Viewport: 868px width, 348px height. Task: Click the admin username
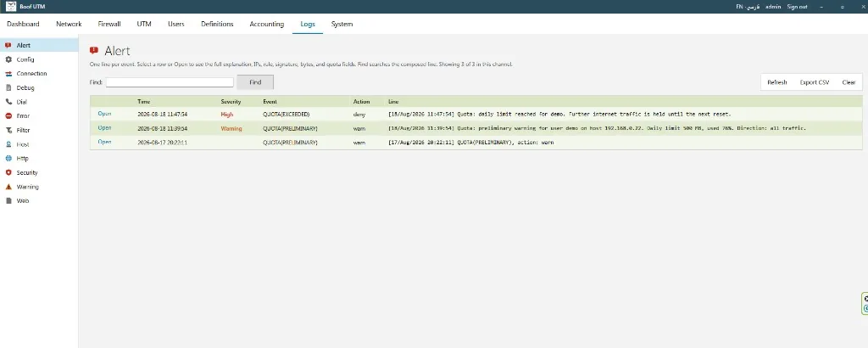click(773, 7)
